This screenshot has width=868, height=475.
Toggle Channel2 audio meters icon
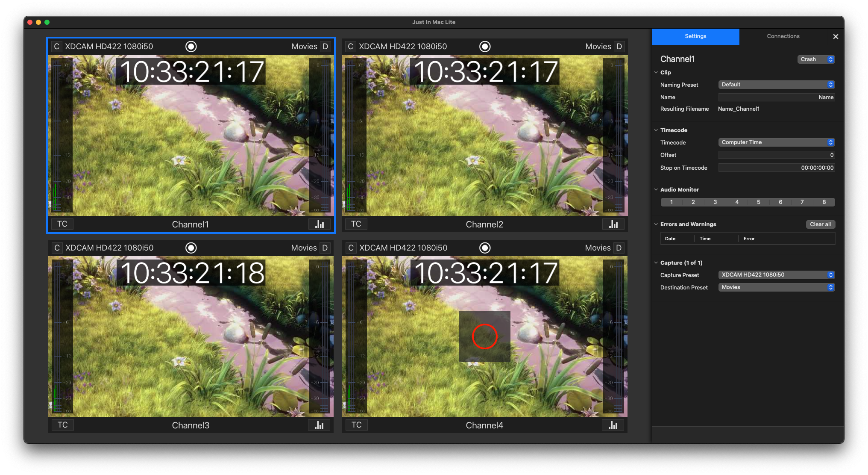click(613, 224)
